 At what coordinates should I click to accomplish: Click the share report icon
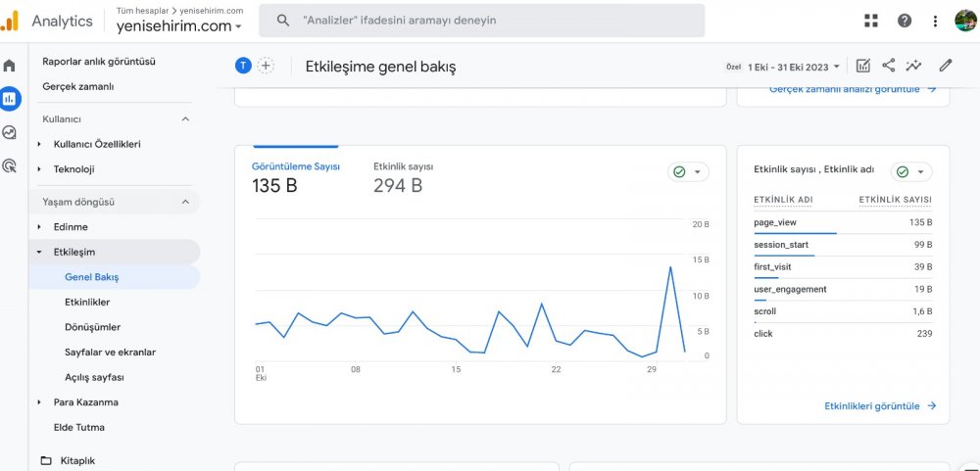pyautogui.click(x=888, y=66)
